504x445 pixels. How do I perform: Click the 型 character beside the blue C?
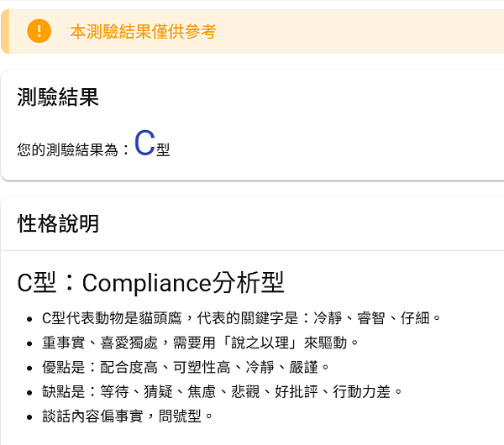pos(163,149)
